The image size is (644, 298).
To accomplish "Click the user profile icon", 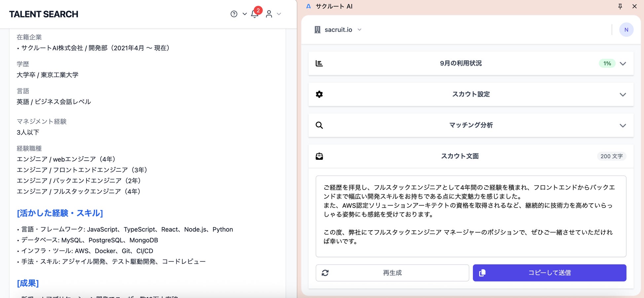I will [x=269, y=14].
